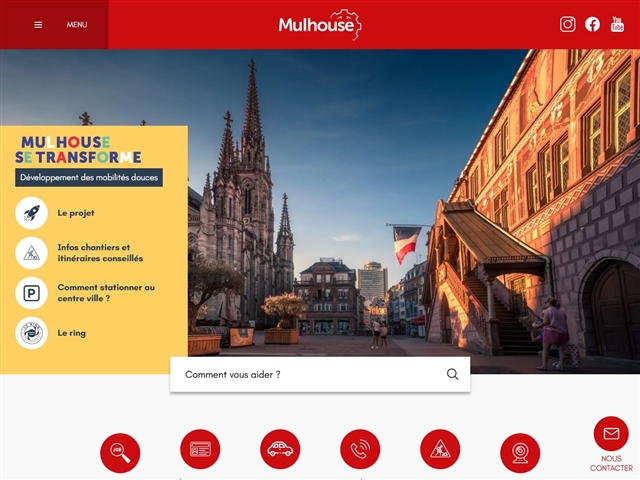Click the search magnifier icon

coord(452,374)
